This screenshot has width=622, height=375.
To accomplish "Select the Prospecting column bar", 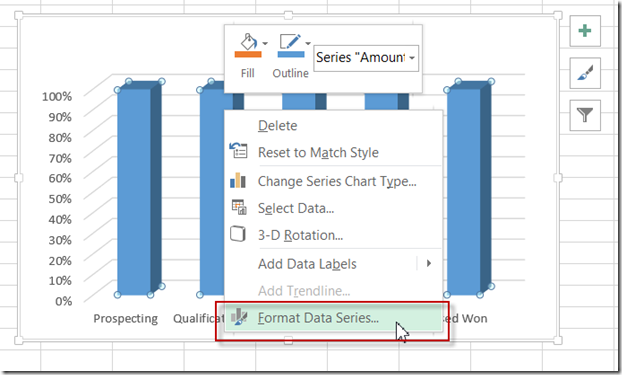I will coord(139,188).
